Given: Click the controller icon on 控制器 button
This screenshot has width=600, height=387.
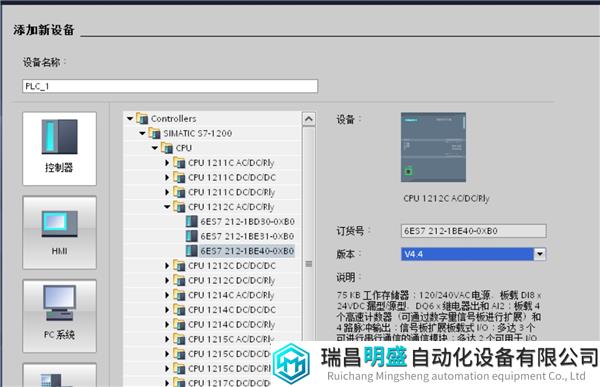Looking at the screenshot, I should tap(59, 137).
